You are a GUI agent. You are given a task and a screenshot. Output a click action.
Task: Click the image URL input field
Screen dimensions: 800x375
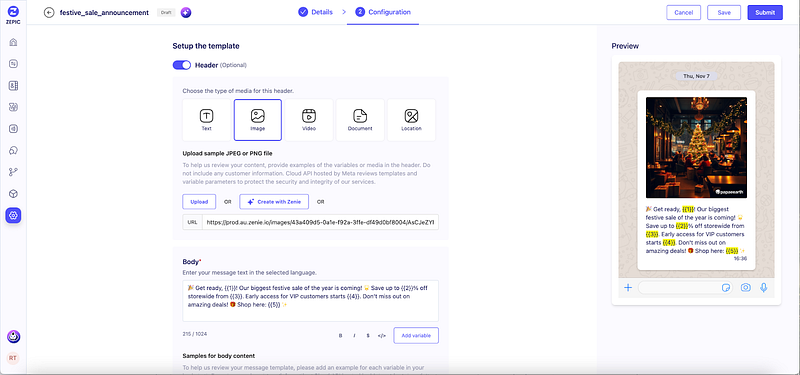pyautogui.click(x=320, y=222)
